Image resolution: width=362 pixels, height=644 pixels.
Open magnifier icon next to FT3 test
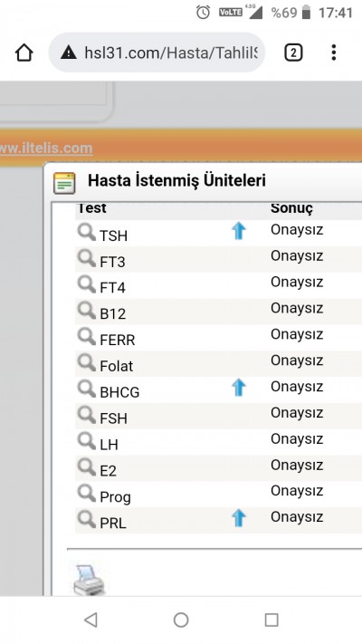point(87,259)
